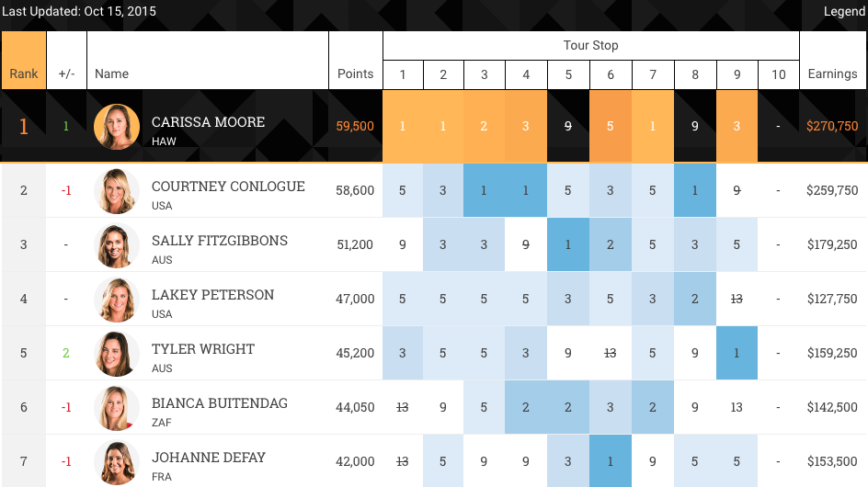Open Courtney Conlogue's avatar picture

(x=117, y=191)
